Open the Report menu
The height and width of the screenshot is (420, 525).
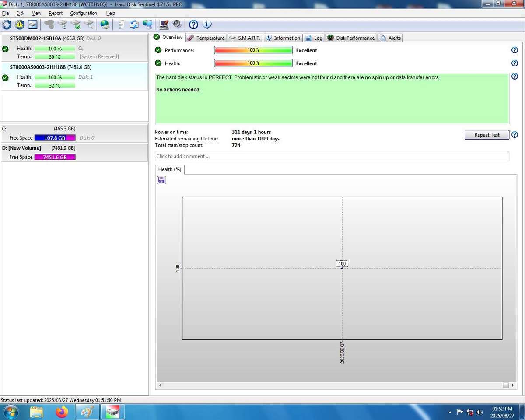click(56, 13)
